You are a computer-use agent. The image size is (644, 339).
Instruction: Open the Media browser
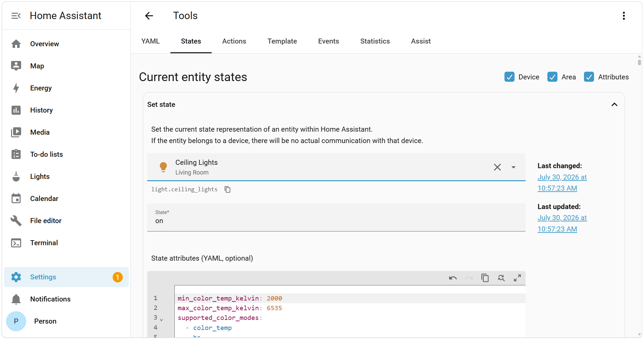(66, 132)
